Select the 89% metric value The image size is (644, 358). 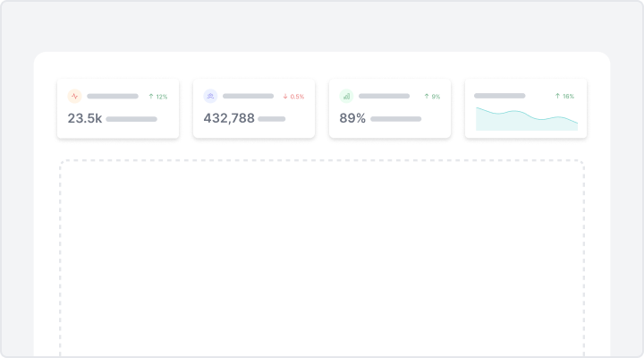[352, 118]
